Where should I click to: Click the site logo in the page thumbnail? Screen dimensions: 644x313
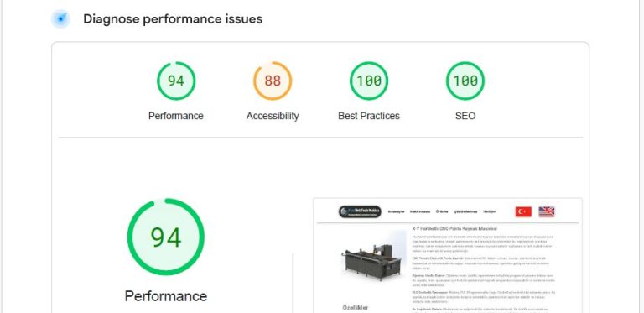360,211
